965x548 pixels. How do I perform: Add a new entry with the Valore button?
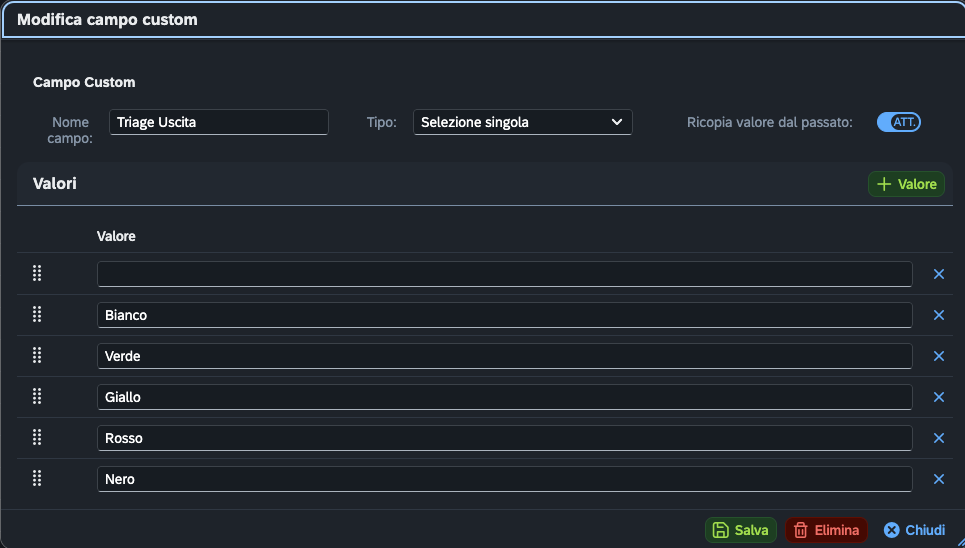906,184
